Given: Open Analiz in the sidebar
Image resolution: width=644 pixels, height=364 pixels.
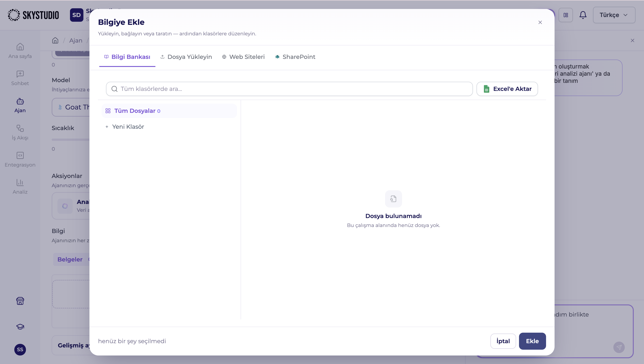Looking at the screenshot, I should pyautogui.click(x=20, y=186).
